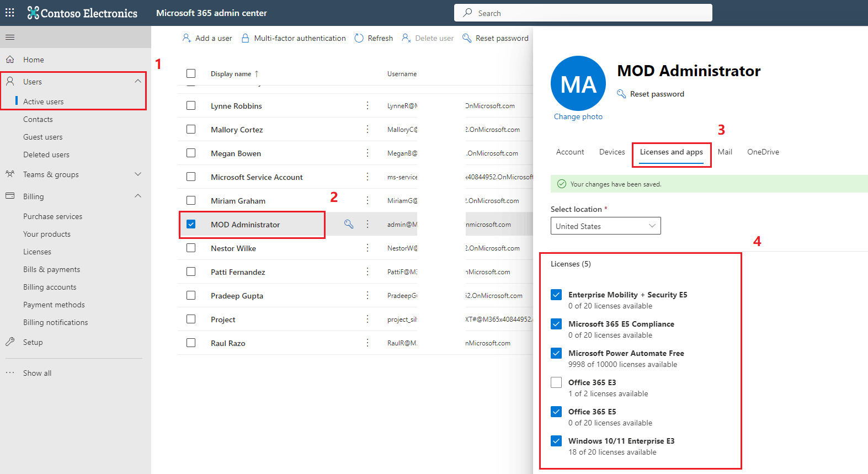Open the Project user entry
The height and width of the screenshot is (474, 868).
pos(223,319)
